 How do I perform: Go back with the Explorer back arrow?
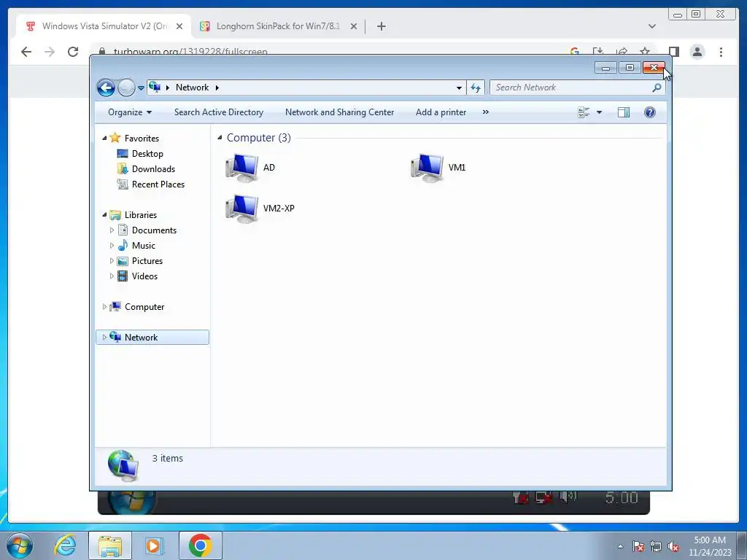(106, 87)
